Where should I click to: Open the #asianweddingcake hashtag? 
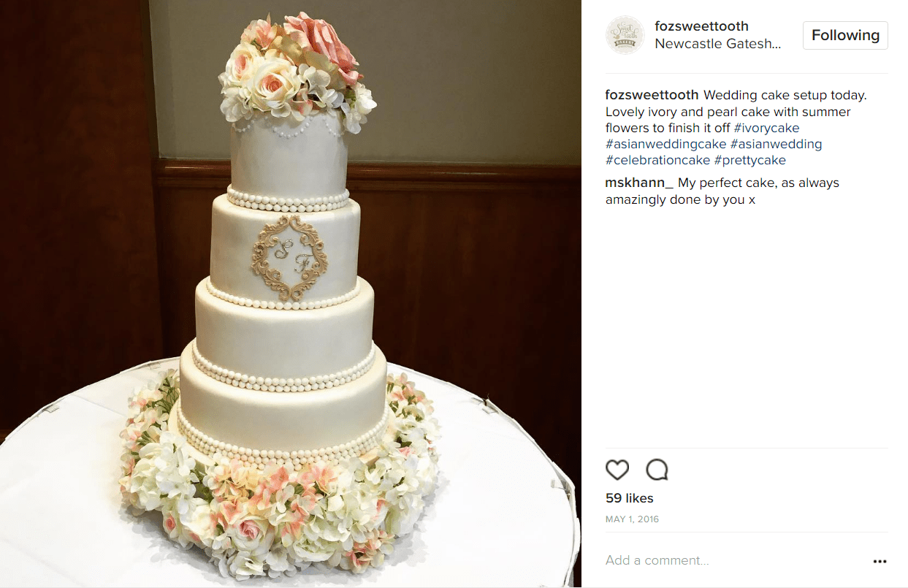665,144
